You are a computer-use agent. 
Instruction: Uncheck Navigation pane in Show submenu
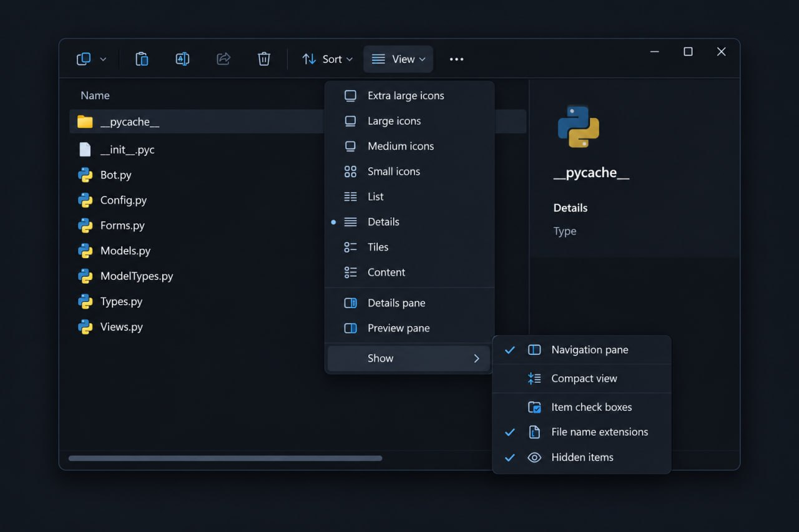coord(582,350)
